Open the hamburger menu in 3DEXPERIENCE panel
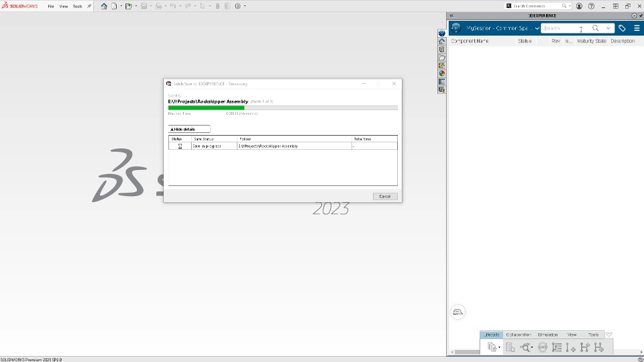 pyautogui.click(x=637, y=28)
